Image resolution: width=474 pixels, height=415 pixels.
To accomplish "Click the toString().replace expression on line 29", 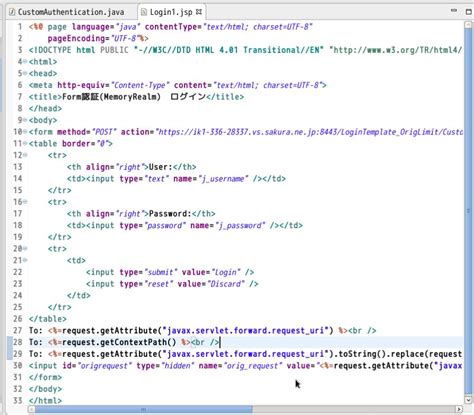I will point(400,354).
